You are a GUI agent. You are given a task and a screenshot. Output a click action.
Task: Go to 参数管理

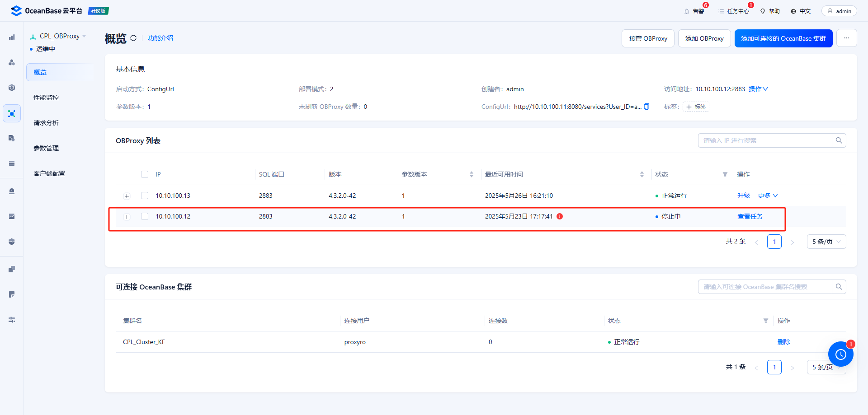pos(46,148)
